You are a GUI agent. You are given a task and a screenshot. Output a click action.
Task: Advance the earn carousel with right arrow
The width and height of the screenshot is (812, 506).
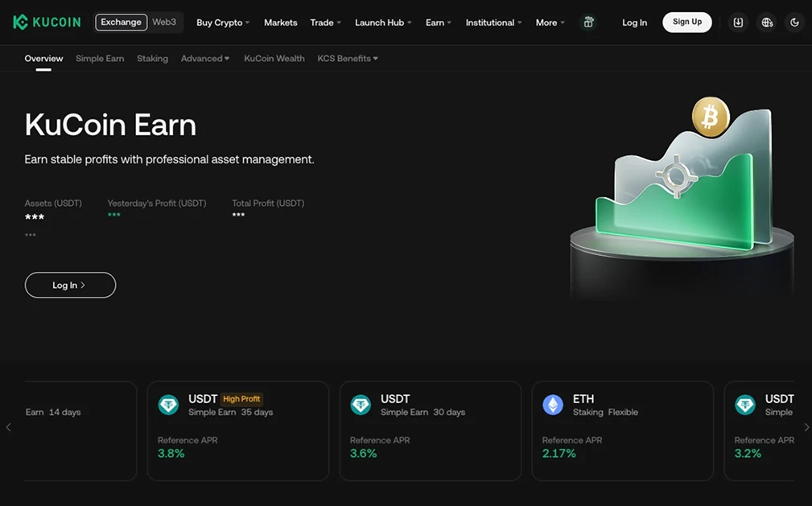coord(806,427)
